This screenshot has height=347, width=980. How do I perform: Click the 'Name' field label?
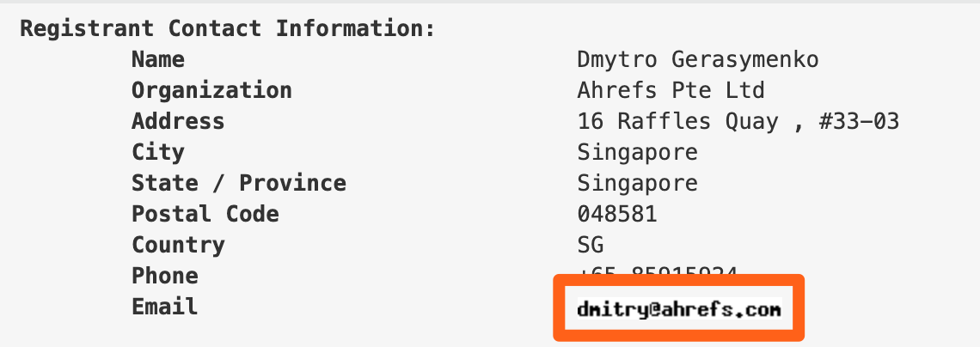[x=158, y=60]
